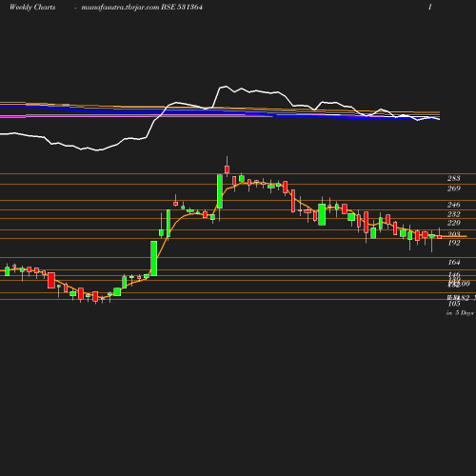The width and height of the screenshot is (476, 476).
Task: Click the 246 price level label
Action: pos(454,205)
